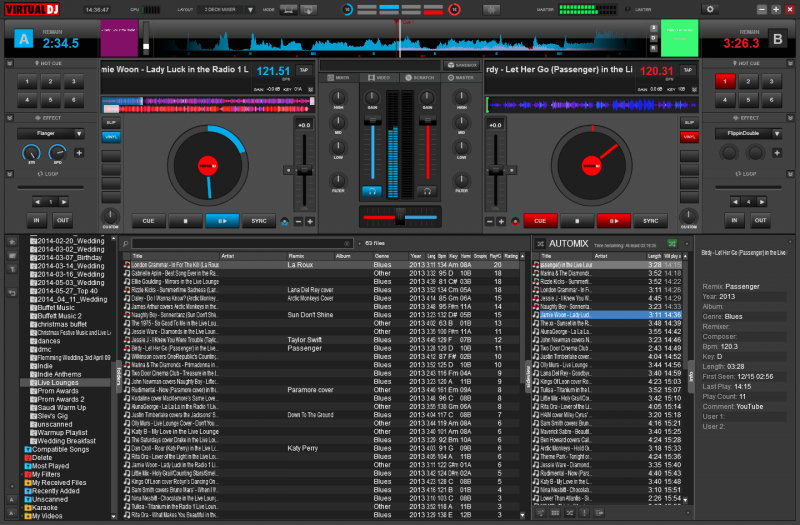Set loop IN point on deck A
This screenshot has height=525, width=800.
(37, 220)
